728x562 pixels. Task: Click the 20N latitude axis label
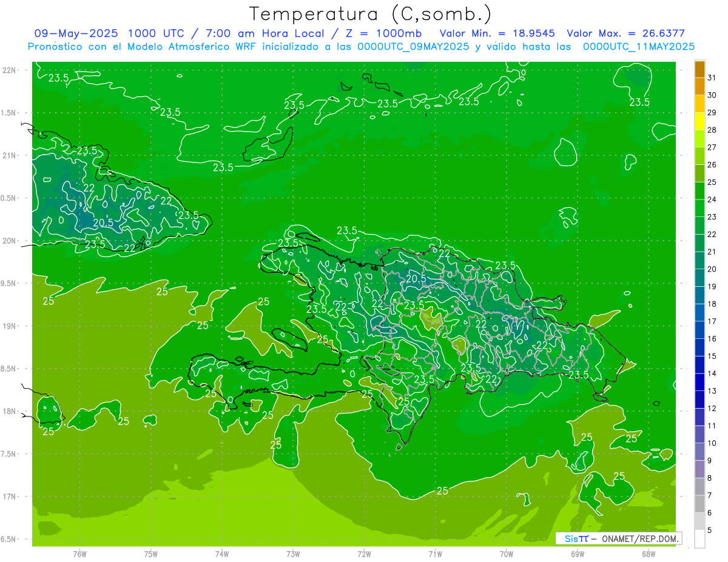pyautogui.click(x=8, y=241)
